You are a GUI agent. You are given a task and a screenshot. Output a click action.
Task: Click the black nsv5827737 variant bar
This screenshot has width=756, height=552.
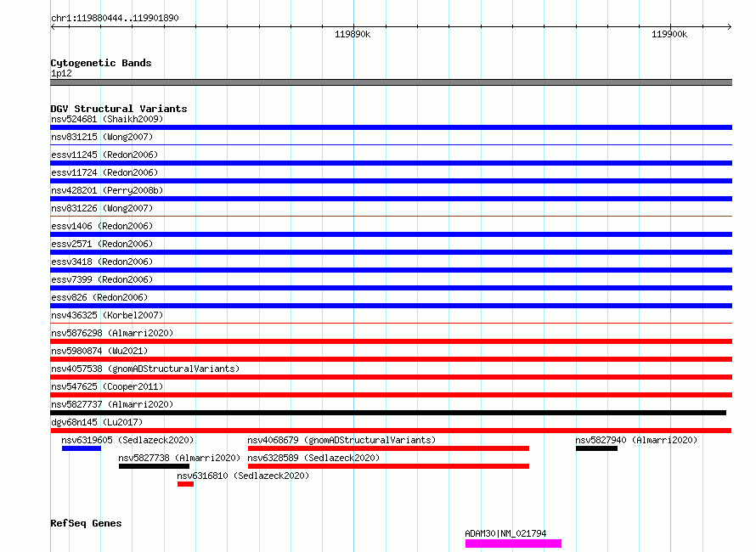click(x=388, y=413)
